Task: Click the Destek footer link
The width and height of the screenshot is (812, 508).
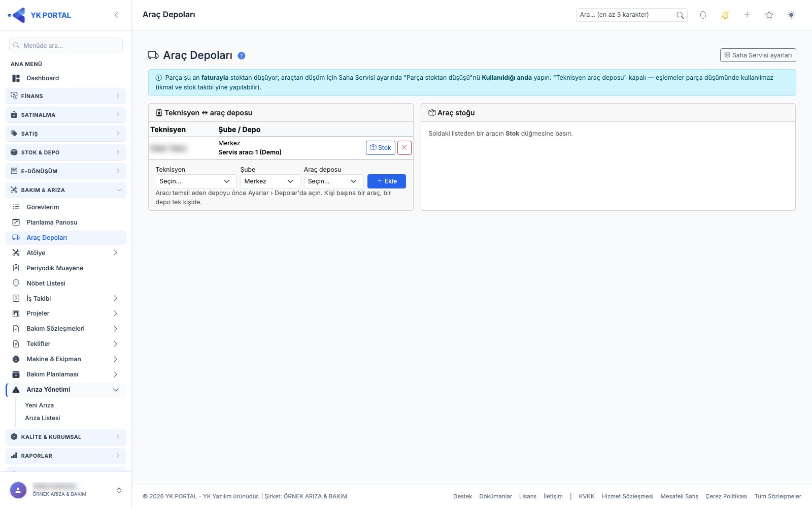Action: point(463,496)
